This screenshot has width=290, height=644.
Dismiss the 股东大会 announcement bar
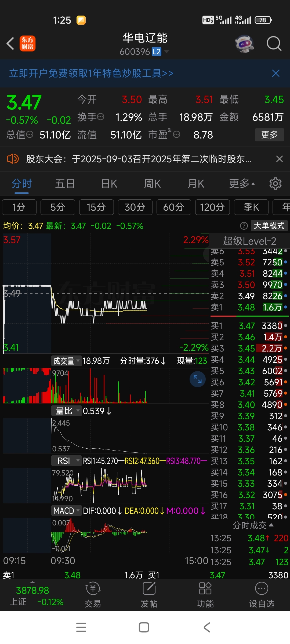point(280,159)
